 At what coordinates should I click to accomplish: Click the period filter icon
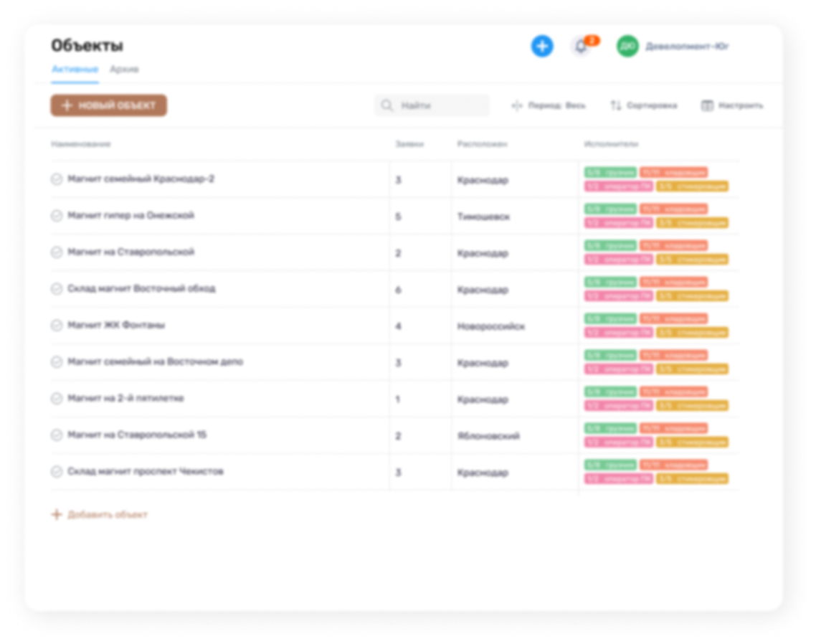point(517,105)
